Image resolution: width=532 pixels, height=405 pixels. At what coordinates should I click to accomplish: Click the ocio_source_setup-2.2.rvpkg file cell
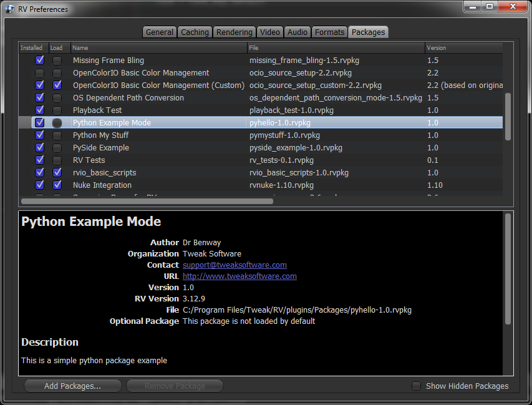300,73
